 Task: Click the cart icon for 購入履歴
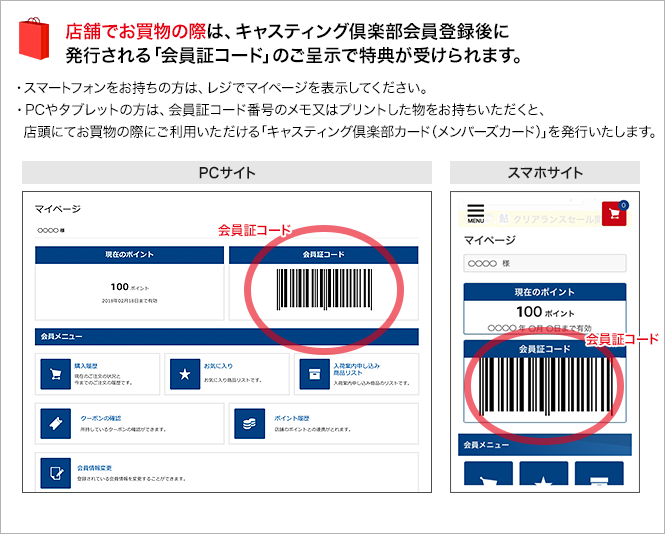[x=56, y=374]
